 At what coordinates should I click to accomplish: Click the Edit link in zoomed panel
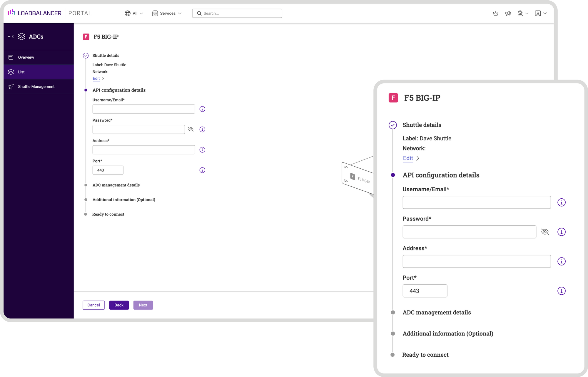tap(408, 158)
